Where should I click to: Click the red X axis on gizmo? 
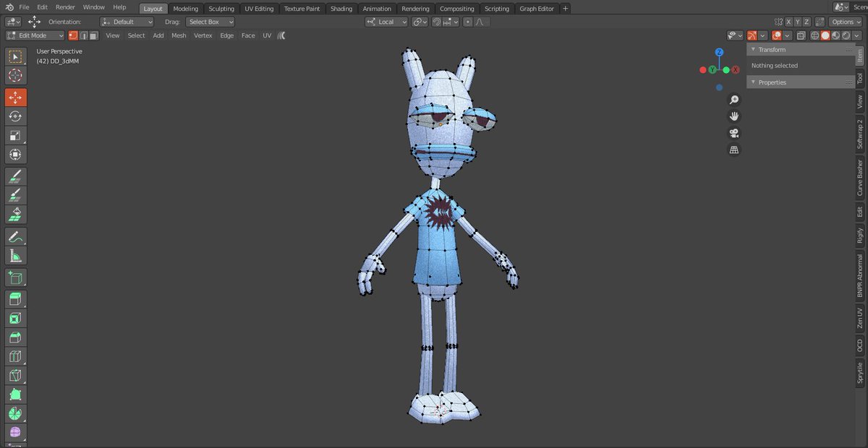(x=736, y=70)
